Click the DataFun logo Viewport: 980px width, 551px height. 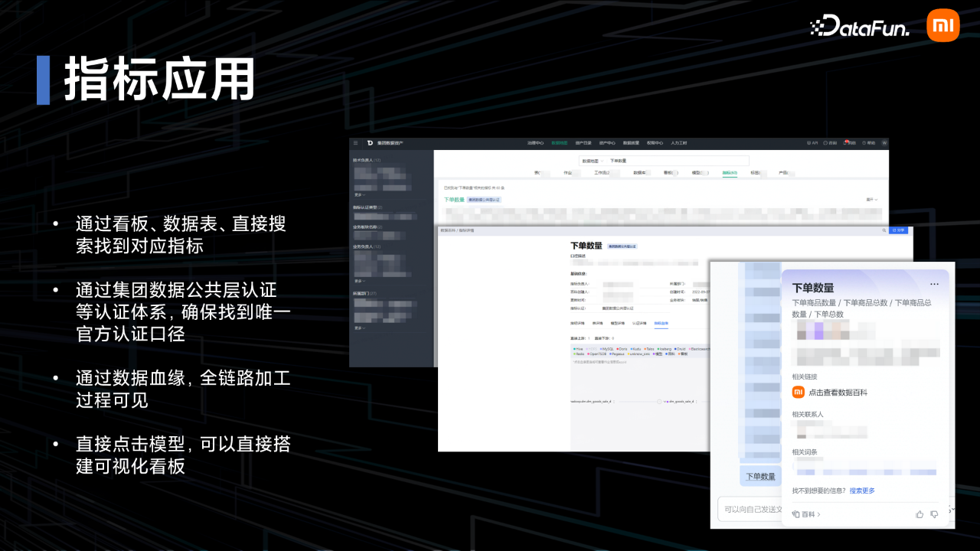[x=859, y=28]
